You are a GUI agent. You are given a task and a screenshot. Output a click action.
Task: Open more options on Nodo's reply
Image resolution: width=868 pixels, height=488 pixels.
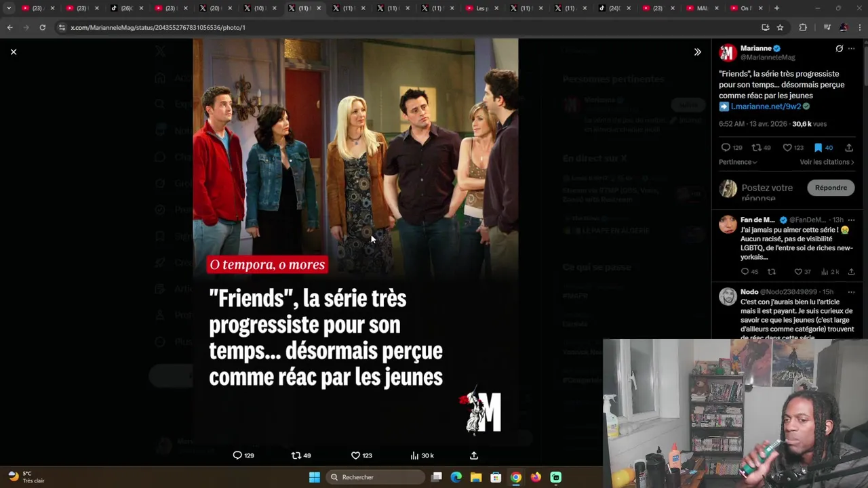852,292
